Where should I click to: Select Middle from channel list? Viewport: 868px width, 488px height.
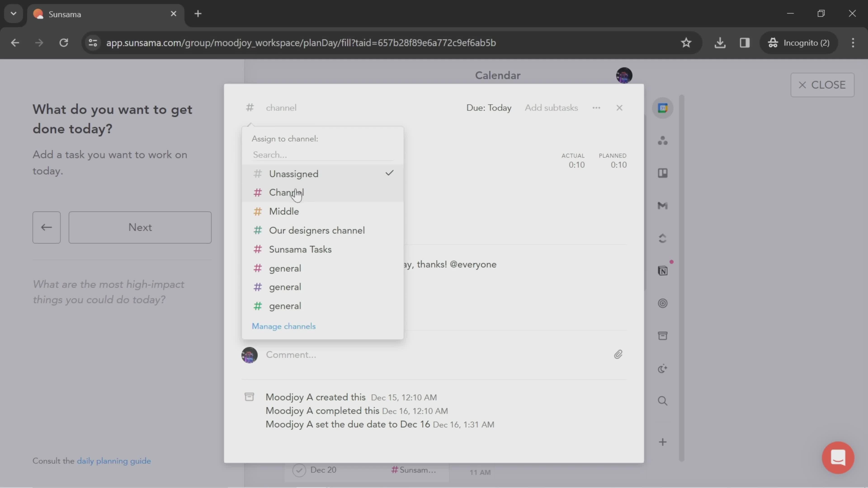(284, 211)
